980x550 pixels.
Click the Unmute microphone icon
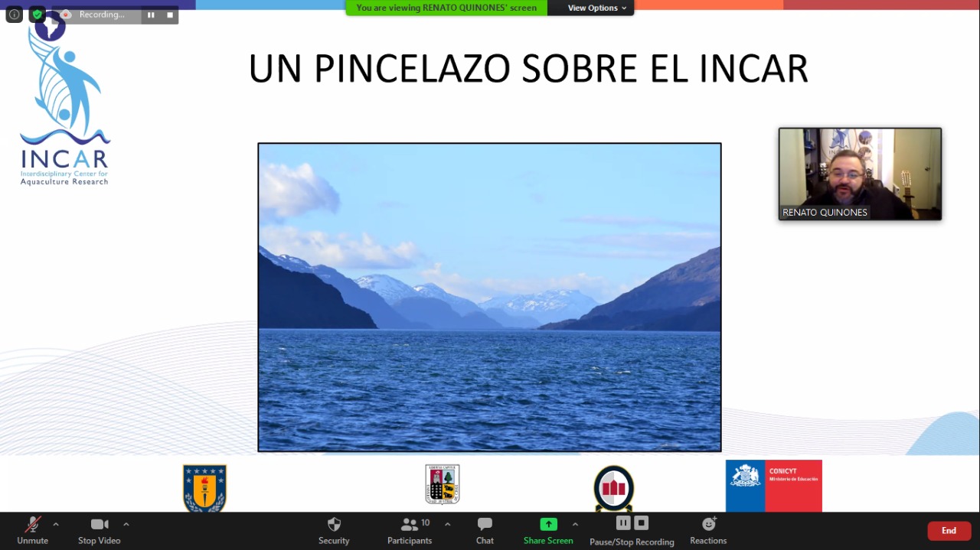(x=32, y=525)
